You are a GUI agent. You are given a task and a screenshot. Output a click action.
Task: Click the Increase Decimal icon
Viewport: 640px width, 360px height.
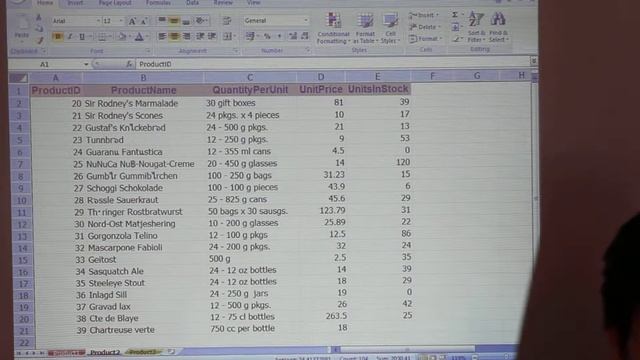[293, 36]
